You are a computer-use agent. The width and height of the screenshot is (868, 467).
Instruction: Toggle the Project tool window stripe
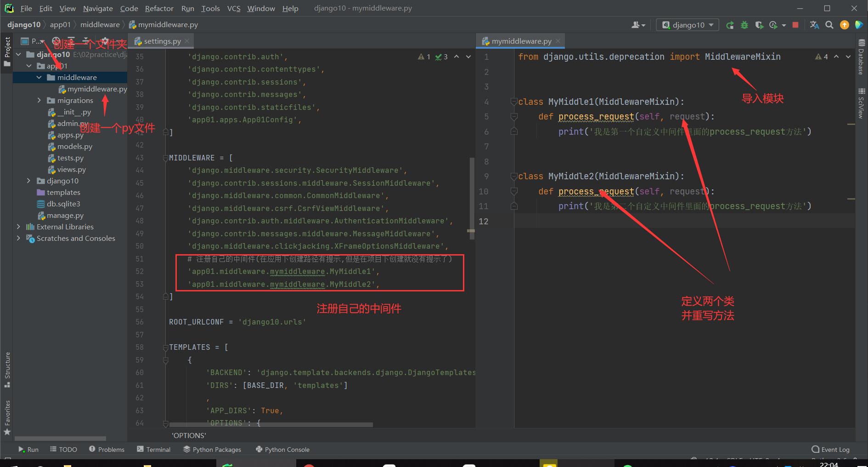[7, 51]
